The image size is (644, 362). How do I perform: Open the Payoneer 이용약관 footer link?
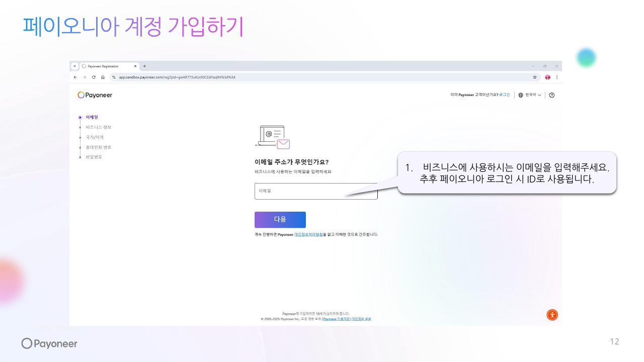click(337, 319)
